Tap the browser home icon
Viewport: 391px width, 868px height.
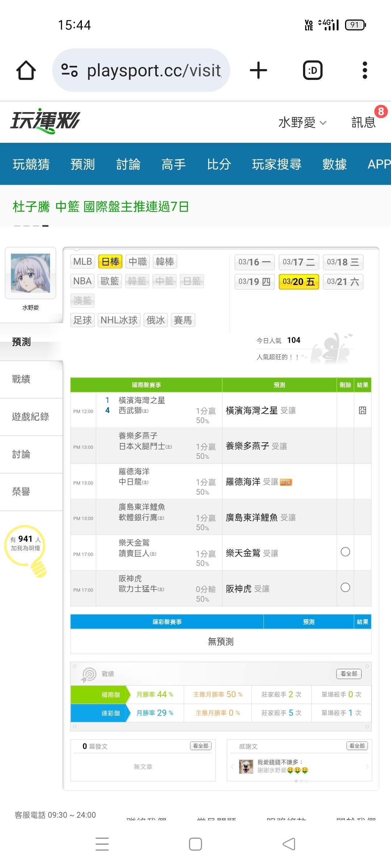coord(26,70)
